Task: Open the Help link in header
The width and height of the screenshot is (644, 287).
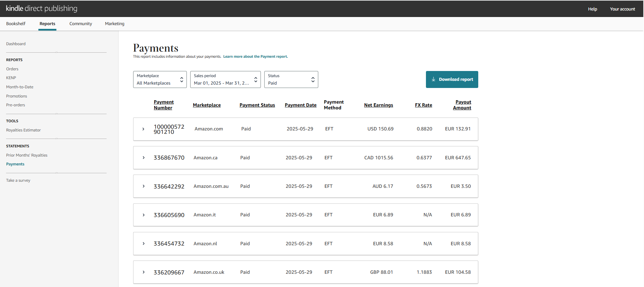Action: pos(592,9)
